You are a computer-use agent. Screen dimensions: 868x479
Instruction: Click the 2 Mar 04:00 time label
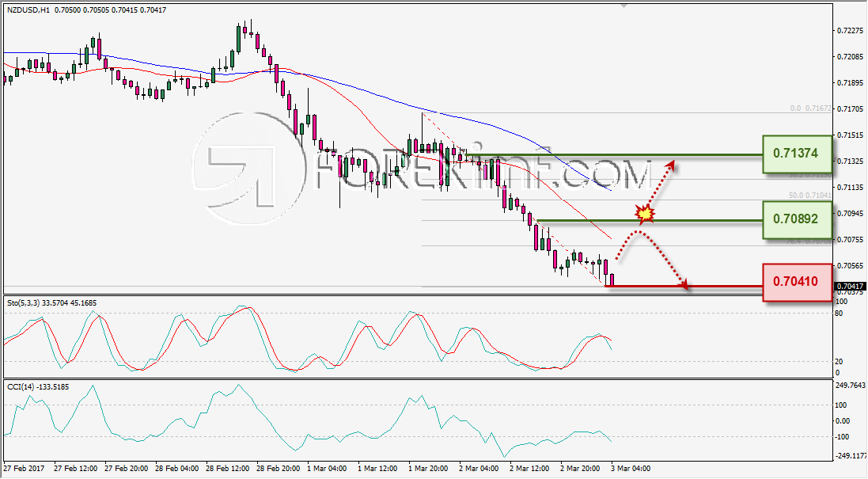point(479,469)
